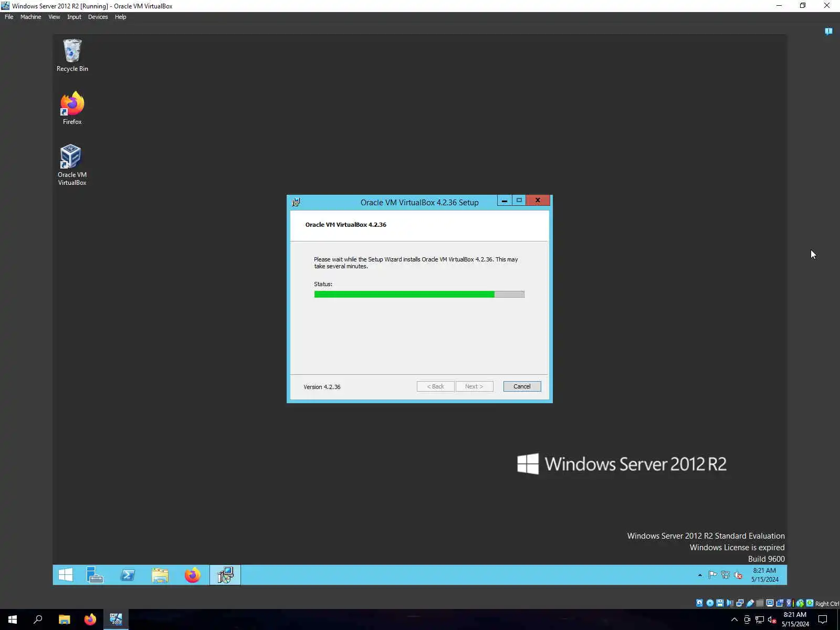Minimize the VirtualBox Setup dialog
This screenshot has width=840, height=630.
point(504,201)
